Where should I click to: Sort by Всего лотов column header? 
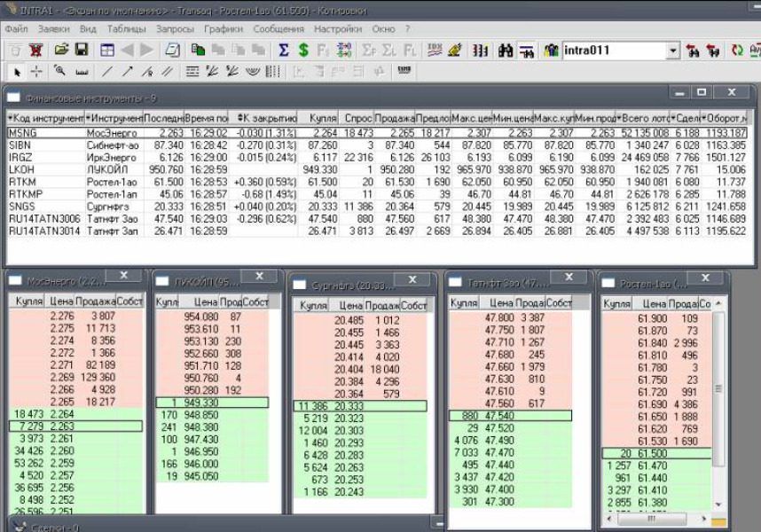(643, 118)
